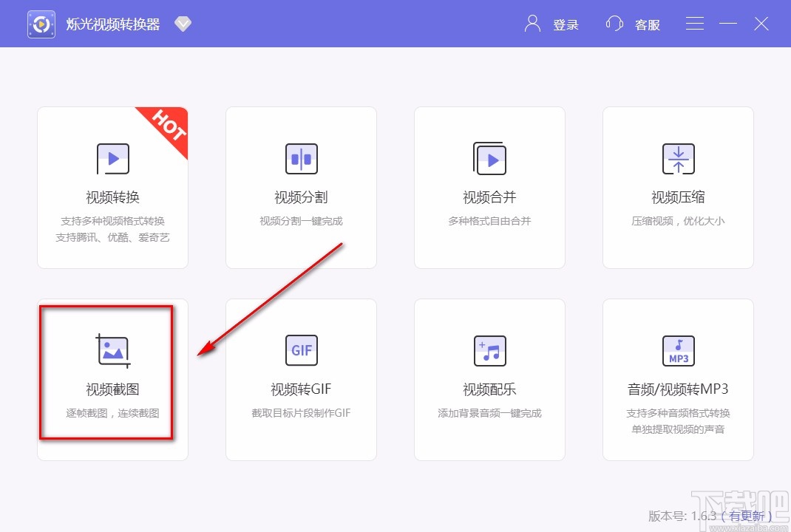Screen dimensions: 791x532
Task: Click the 烁光 app logo in title bar
Action: (x=41, y=23)
